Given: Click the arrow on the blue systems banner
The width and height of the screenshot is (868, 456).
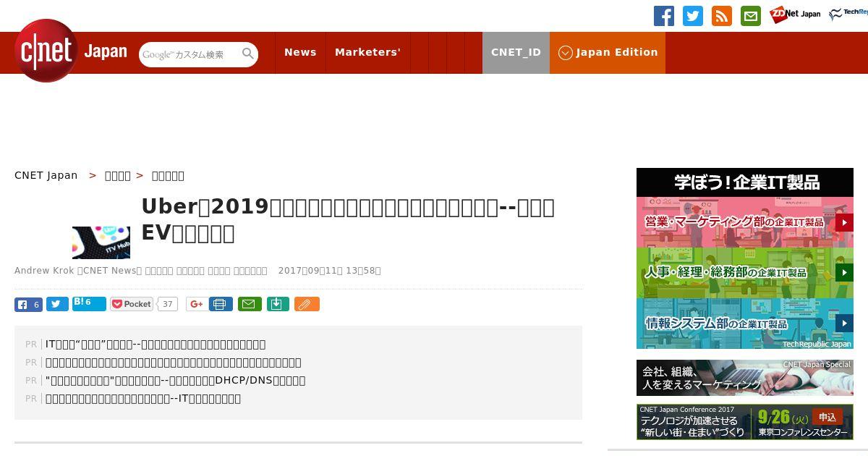Looking at the screenshot, I should coord(844,323).
